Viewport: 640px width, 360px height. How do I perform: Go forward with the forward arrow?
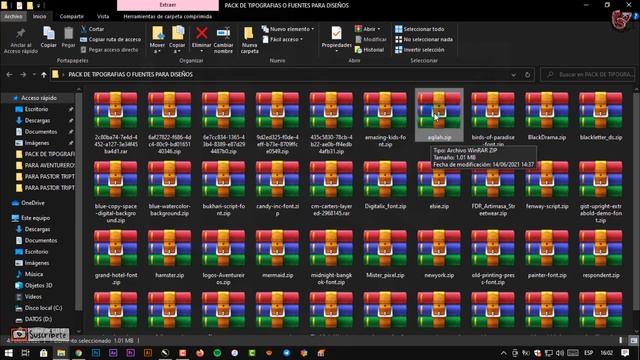click(23, 75)
